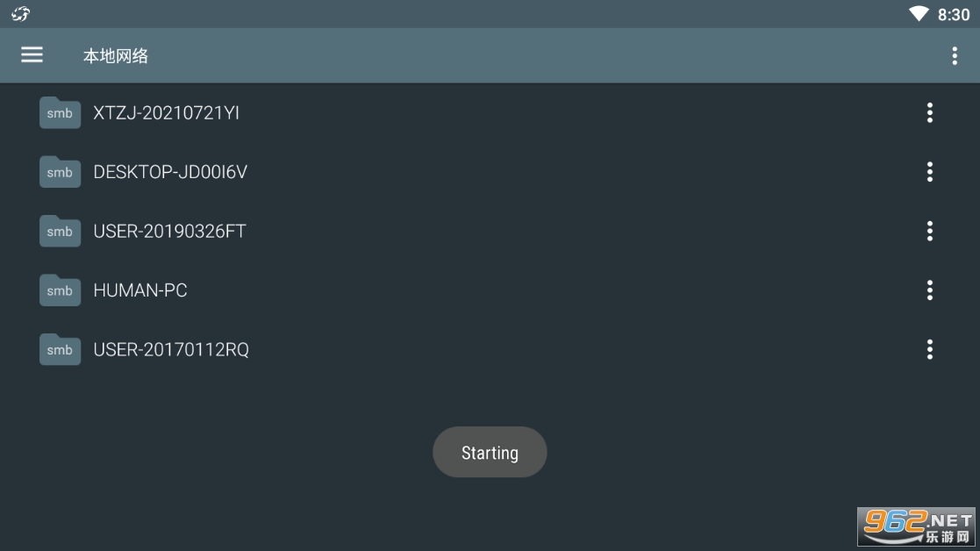Tap the Wi-Fi status bar icon
980x551 pixels.
(919, 14)
